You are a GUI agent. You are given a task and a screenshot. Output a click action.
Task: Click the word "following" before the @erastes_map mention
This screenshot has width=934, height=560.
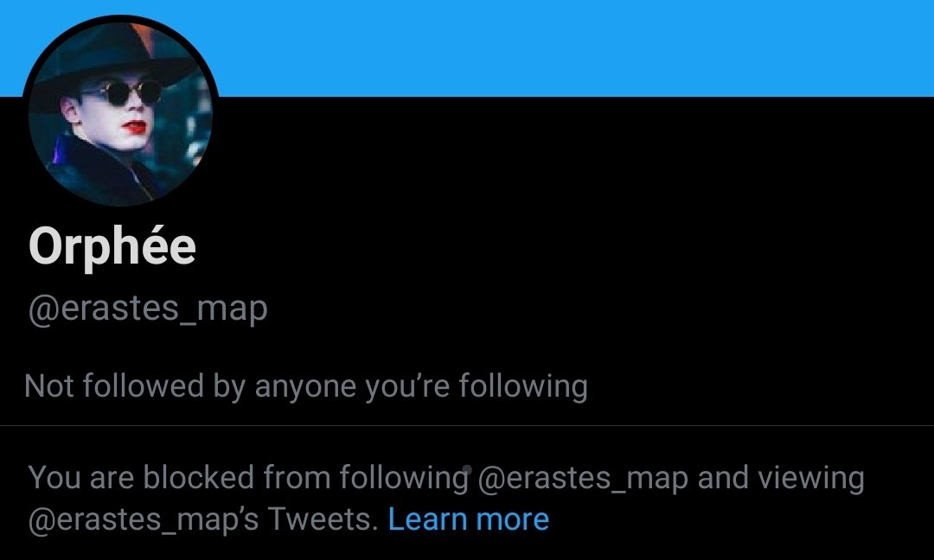click(x=405, y=478)
